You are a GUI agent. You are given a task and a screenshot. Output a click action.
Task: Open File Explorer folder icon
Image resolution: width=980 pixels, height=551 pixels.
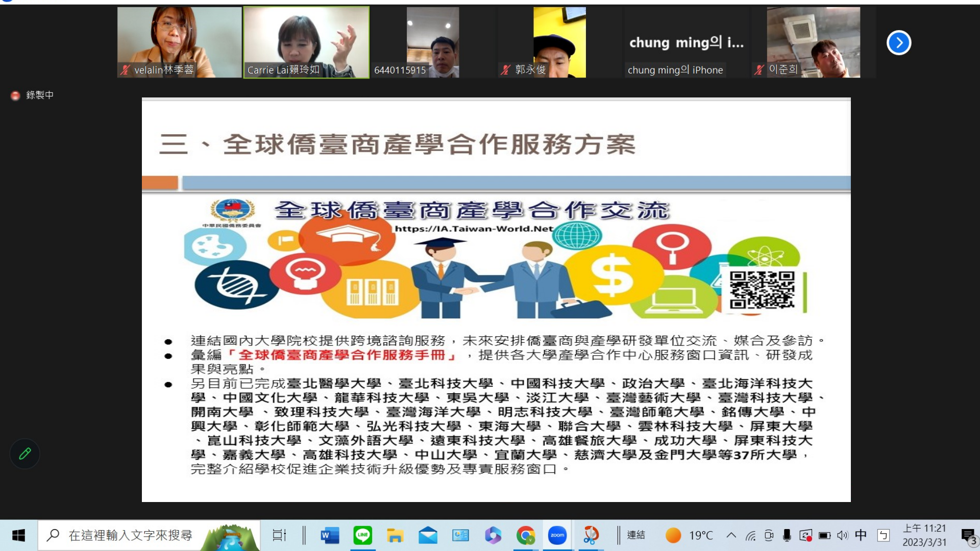pos(395,535)
